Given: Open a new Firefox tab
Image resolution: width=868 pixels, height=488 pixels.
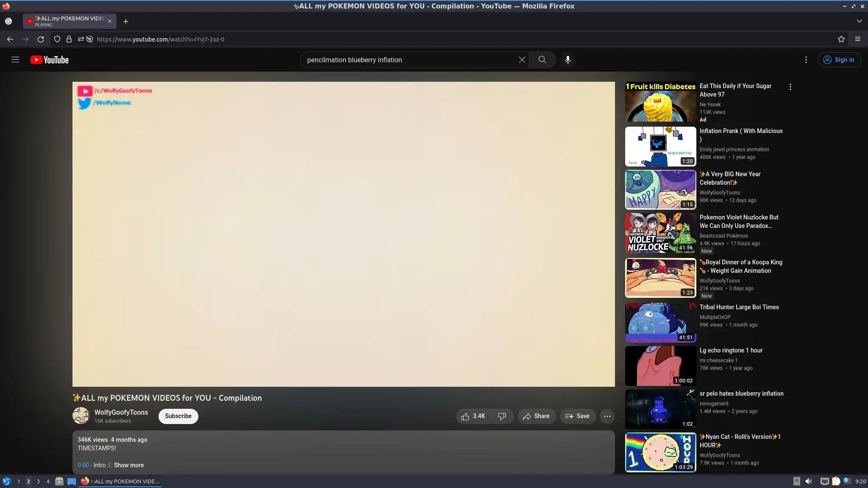Looking at the screenshot, I should point(125,21).
